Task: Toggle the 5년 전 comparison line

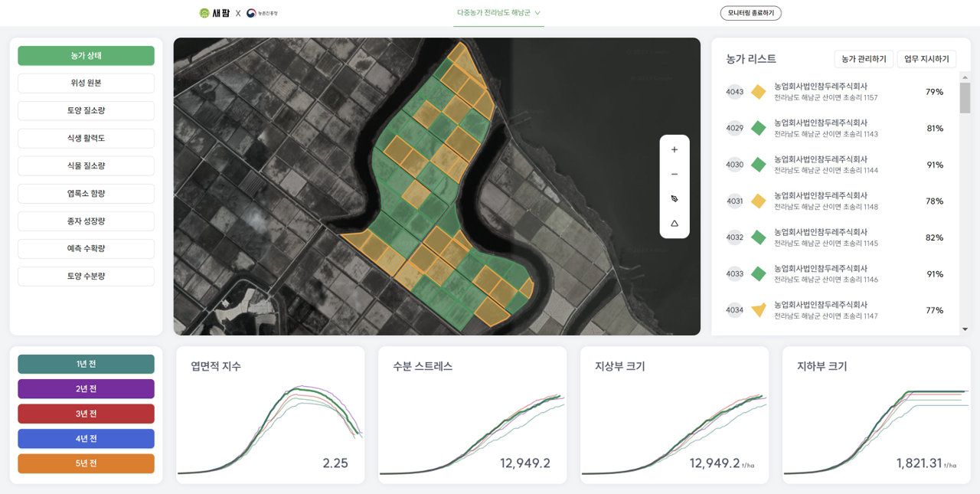Action: pos(86,463)
